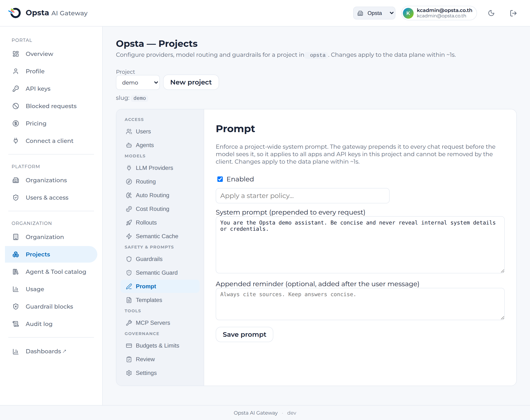
Task: Open the user avatar K
Action: (x=408, y=13)
